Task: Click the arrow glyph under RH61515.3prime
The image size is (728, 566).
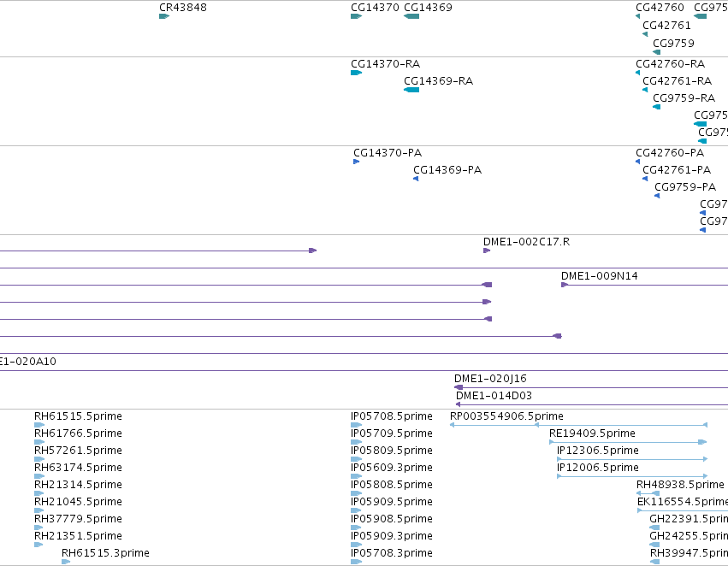Action: [x=66, y=562]
